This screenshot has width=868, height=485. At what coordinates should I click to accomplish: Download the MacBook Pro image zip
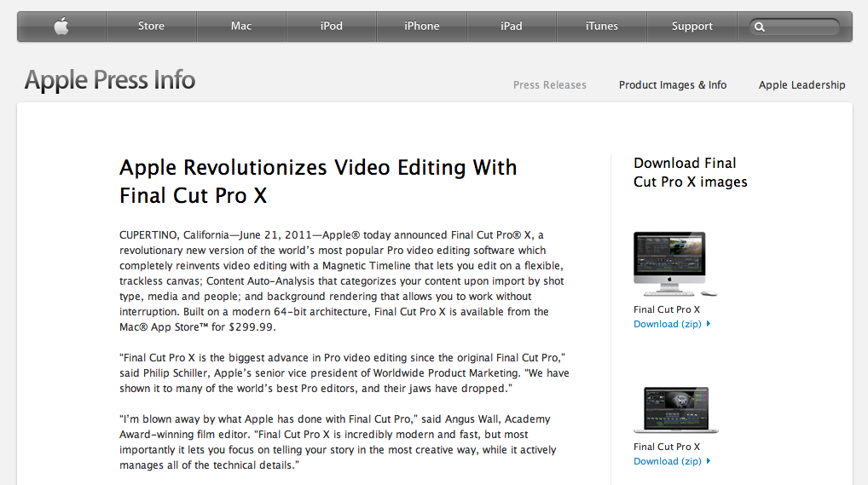(x=668, y=461)
